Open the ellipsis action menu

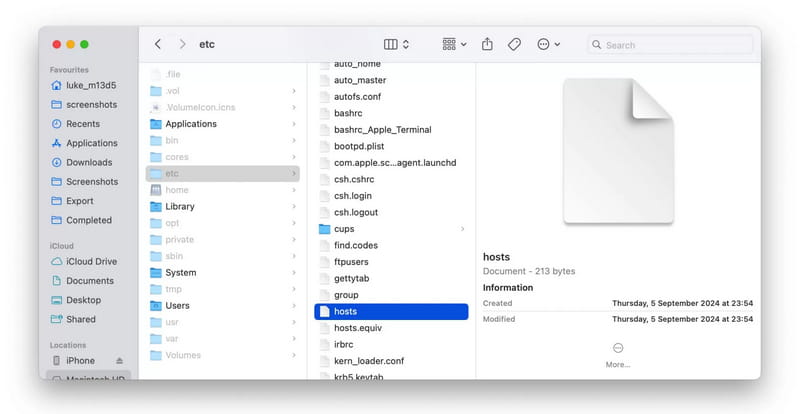pos(548,44)
